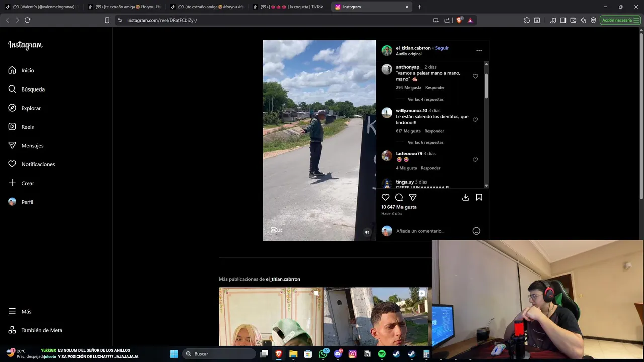Viewport: 644px width, 362px height.
Task: Save the reel with bookmark icon
Action: click(x=479, y=197)
